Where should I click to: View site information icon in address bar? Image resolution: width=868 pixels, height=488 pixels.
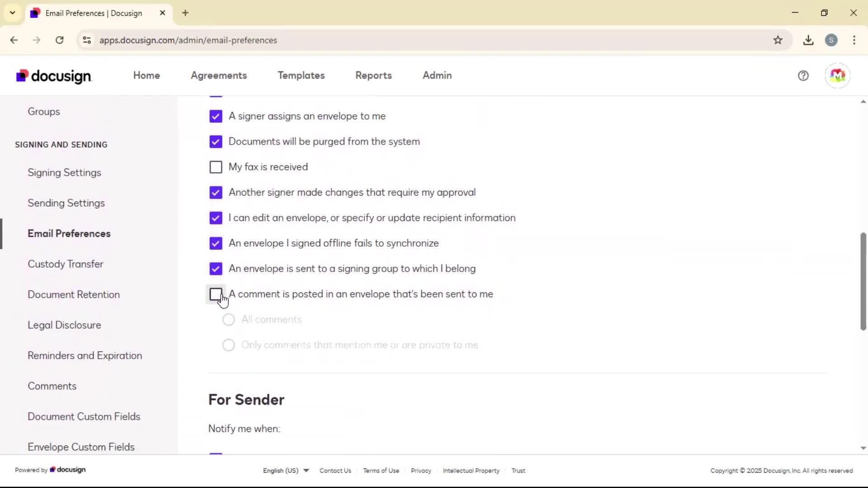87,40
